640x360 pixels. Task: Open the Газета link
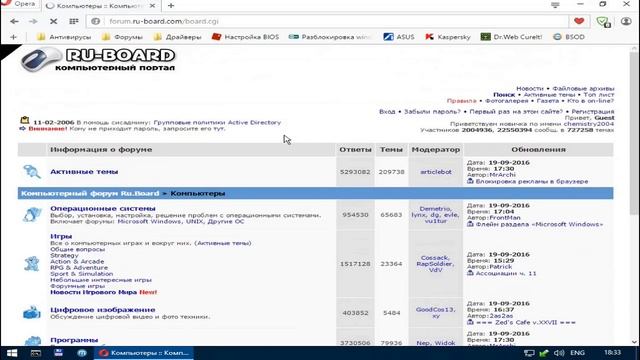pyautogui.click(x=548, y=101)
